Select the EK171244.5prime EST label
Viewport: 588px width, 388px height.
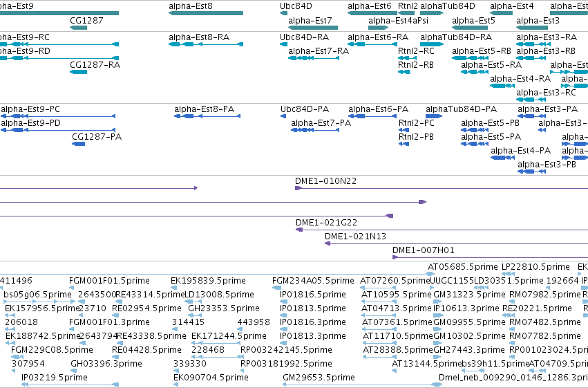pos(229,335)
